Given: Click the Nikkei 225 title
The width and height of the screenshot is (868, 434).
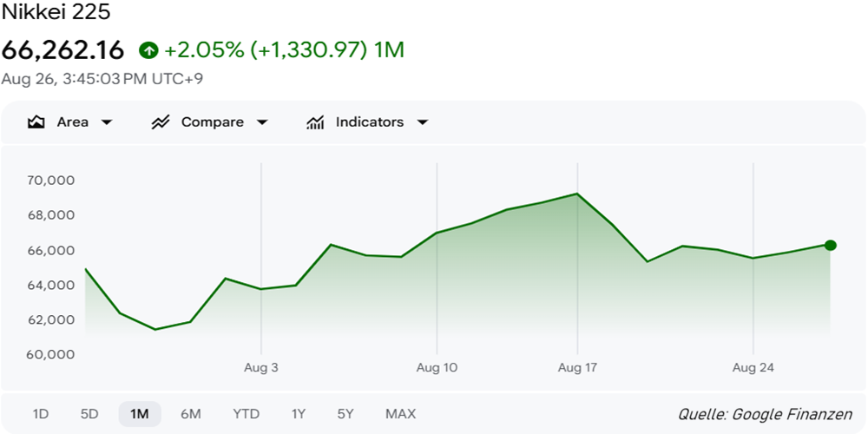Looking at the screenshot, I should (56, 12).
